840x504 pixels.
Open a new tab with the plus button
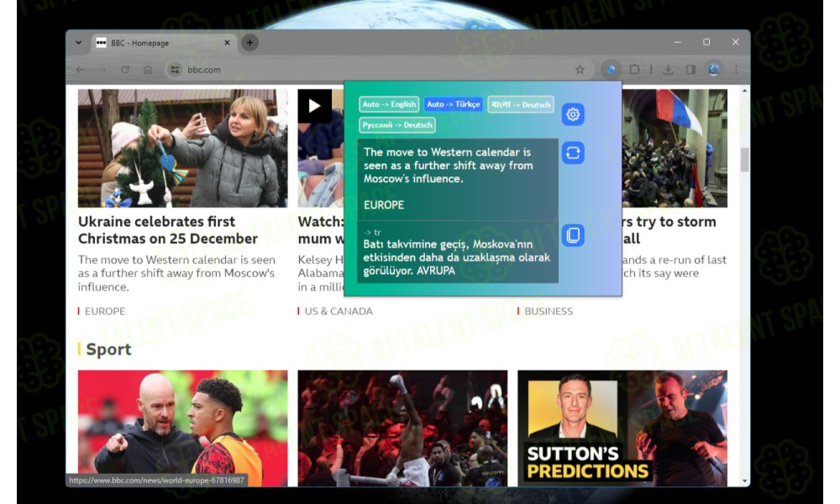pos(249,42)
